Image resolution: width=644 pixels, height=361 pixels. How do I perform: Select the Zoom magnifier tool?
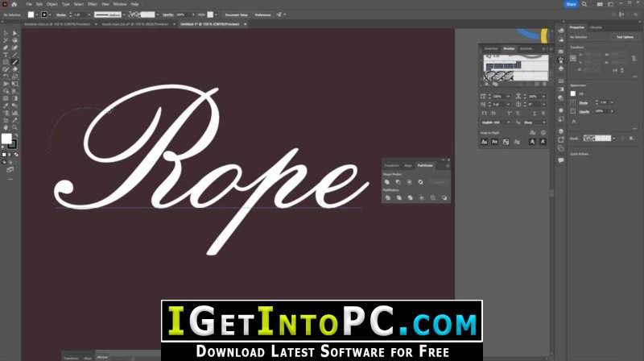(x=14, y=128)
